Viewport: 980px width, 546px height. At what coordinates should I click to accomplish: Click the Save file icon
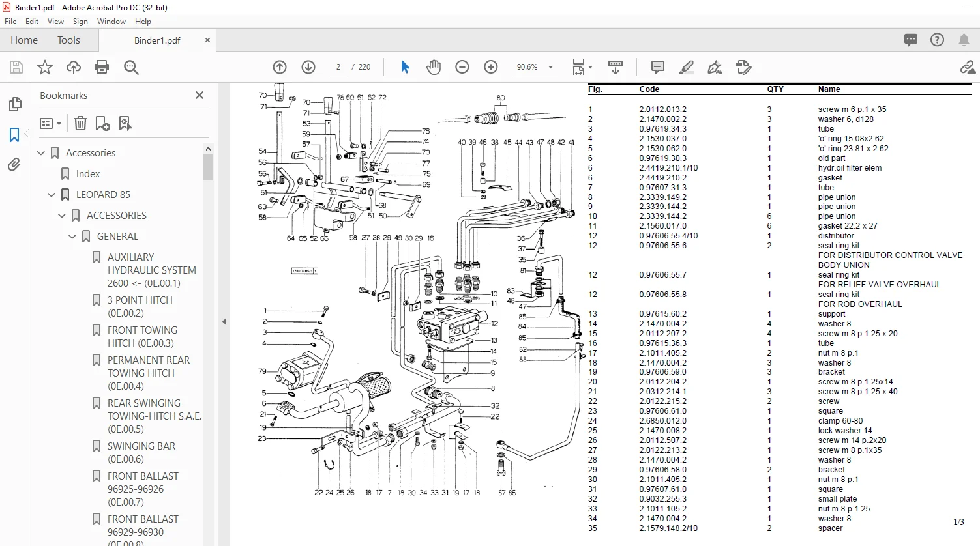click(x=16, y=67)
